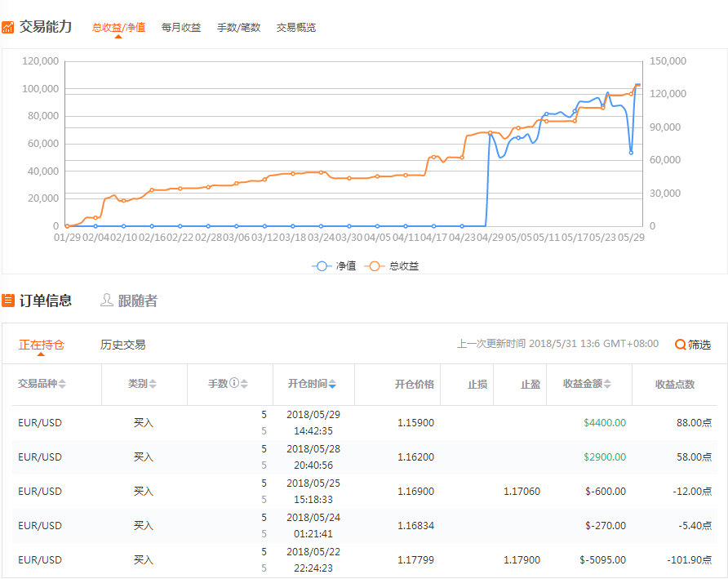Click the $-270.00 loss amount

pos(606,526)
